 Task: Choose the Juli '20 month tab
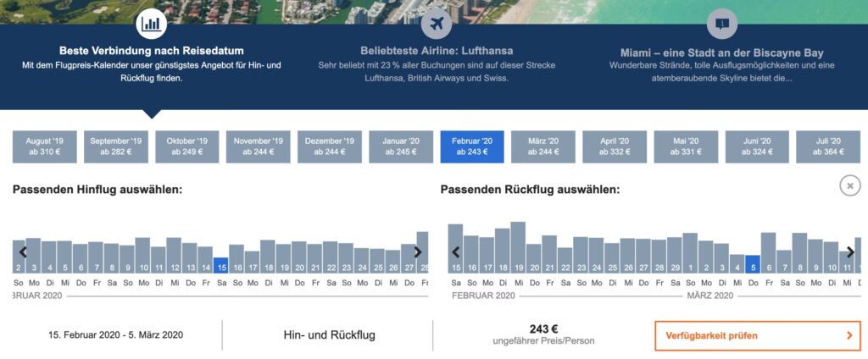pyautogui.click(x=827, y=146)
